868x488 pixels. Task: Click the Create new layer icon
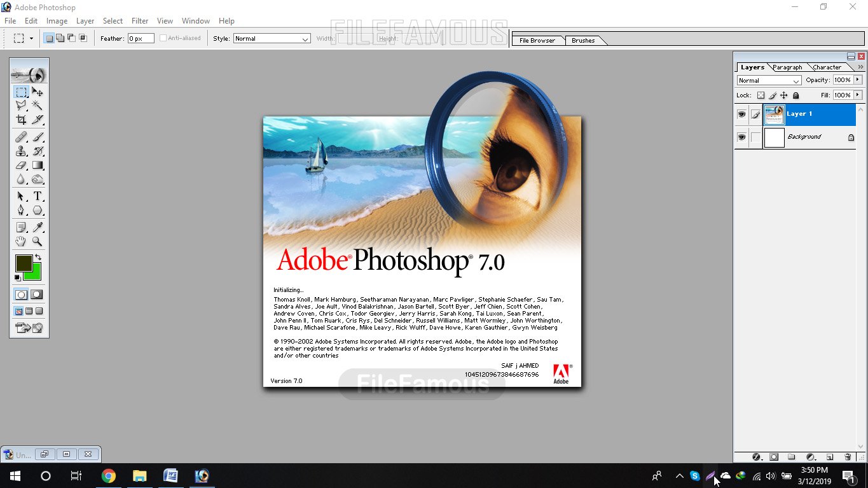coord(829,457)
